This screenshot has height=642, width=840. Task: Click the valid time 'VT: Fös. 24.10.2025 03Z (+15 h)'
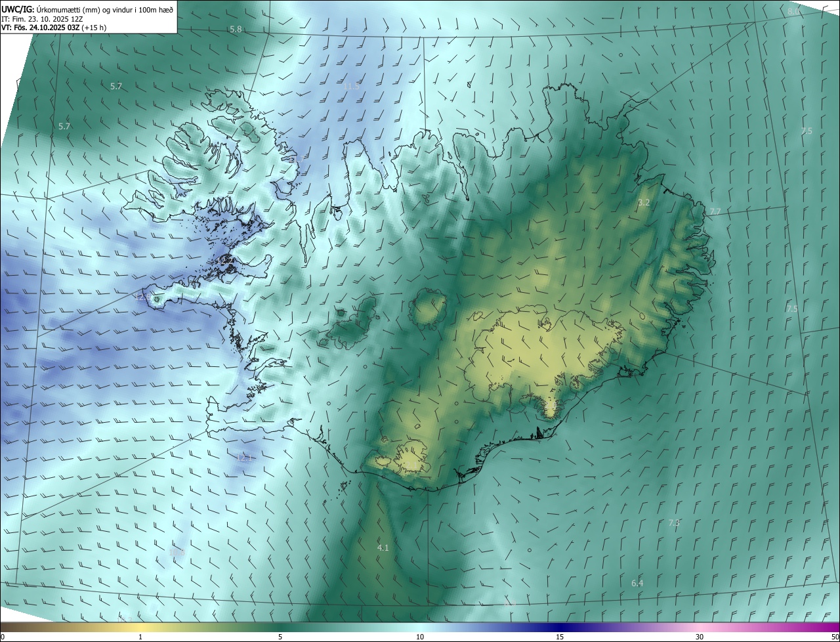pyautogui.click(x=54, y=28)
